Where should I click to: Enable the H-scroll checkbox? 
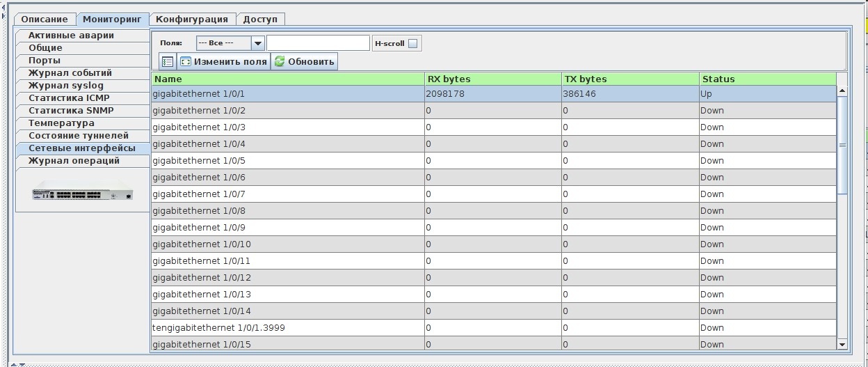(413, 43)
